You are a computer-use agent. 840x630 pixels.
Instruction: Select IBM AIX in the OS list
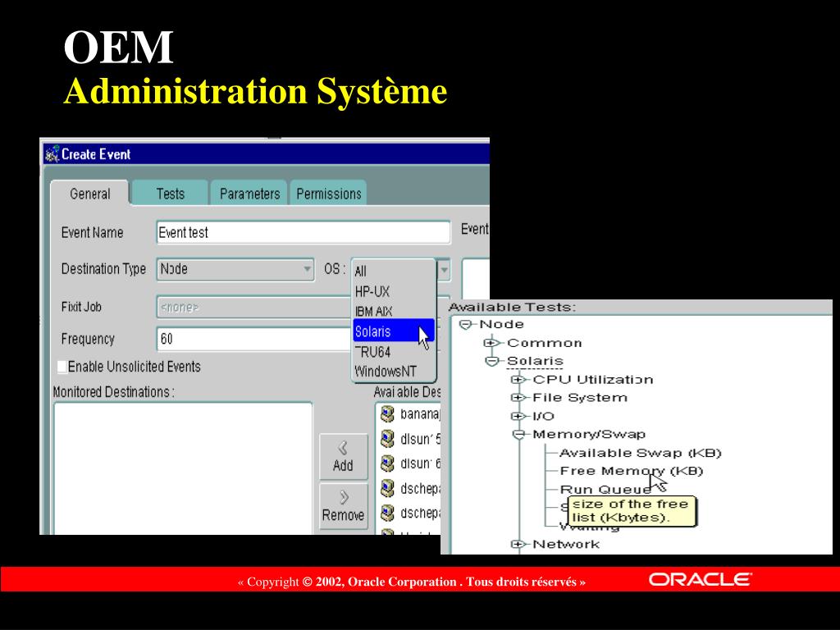click(x=394, y=311)
